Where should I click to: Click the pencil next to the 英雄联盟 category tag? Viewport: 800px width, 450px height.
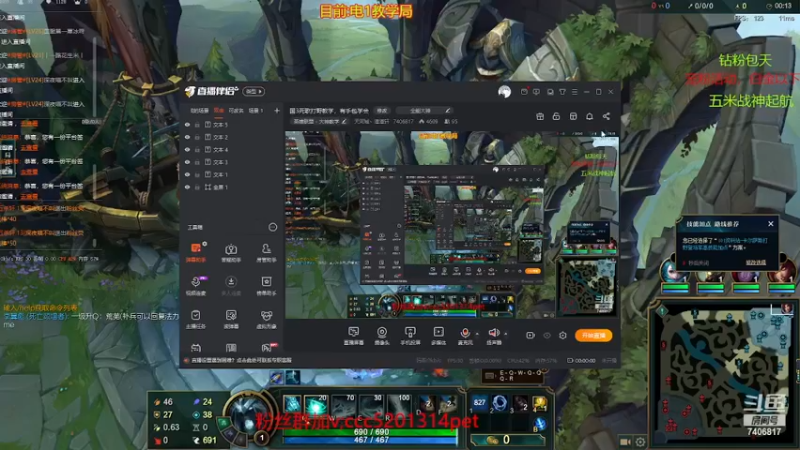344,121
